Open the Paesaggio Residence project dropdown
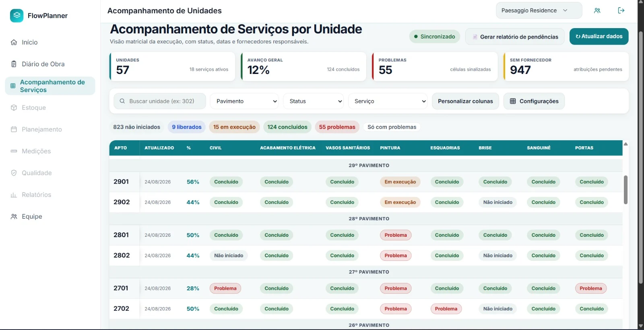This screenshot has height=330, width=644. click(x=539, y=10)
